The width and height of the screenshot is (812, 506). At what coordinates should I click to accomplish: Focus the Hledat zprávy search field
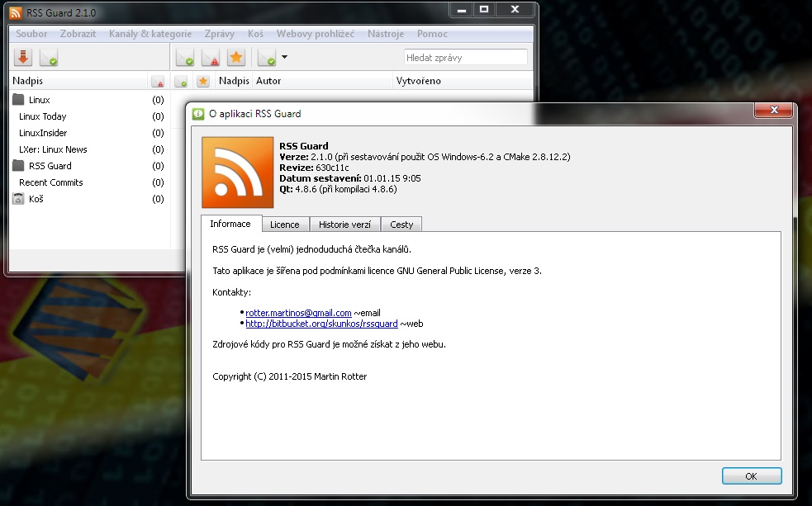pyautogui.click(x=465, y=58)
